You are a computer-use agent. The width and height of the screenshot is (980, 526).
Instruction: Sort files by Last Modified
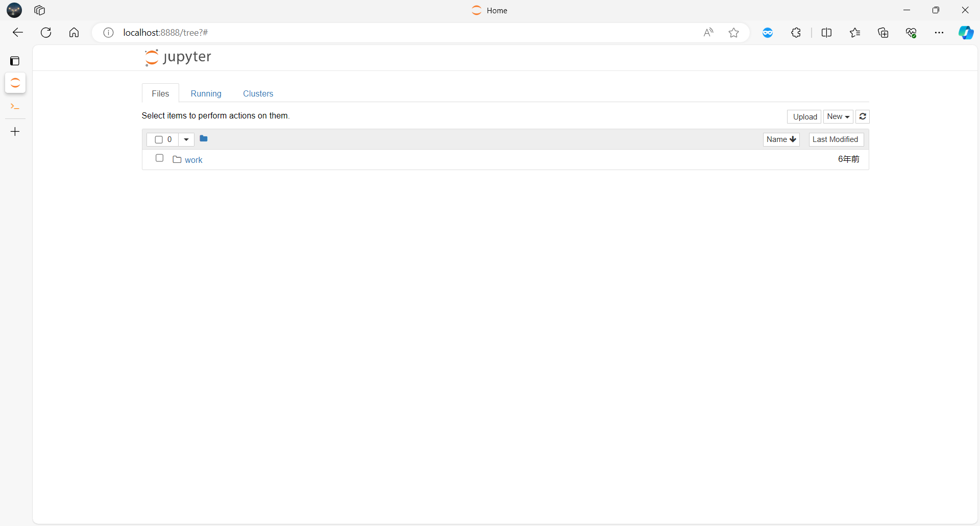click(836, 139)
